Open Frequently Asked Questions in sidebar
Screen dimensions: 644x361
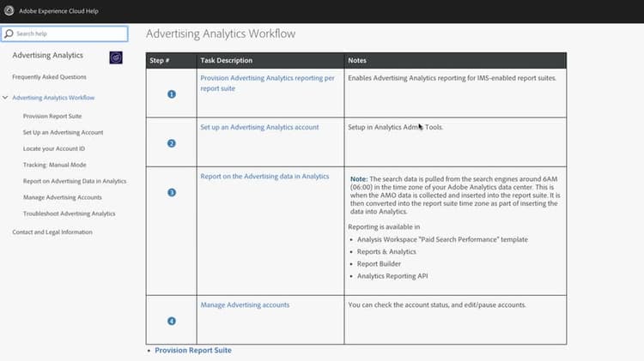coord(49,76)
